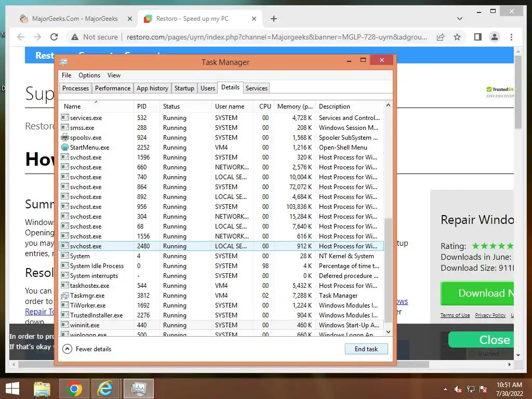This screenshot has width=532, height=399.
Task: Sort by User name column header
Action: pos(232,106)
